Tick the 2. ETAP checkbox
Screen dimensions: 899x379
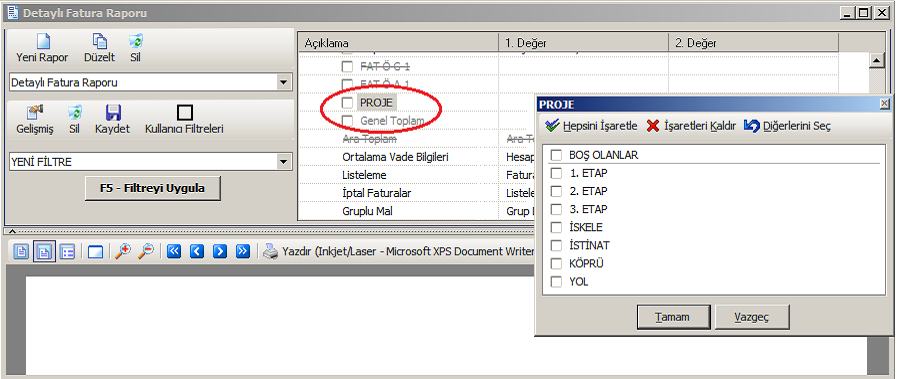556,191
